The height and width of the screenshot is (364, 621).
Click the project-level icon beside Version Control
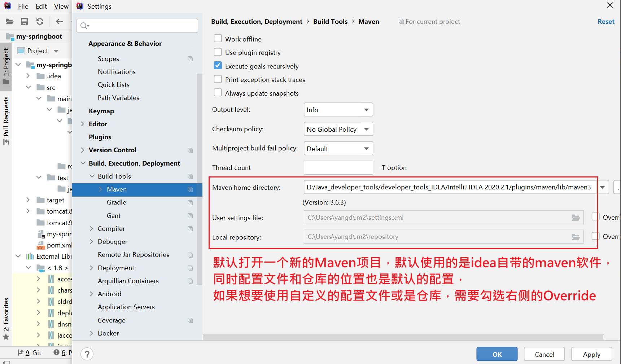(x=190, y=150)
